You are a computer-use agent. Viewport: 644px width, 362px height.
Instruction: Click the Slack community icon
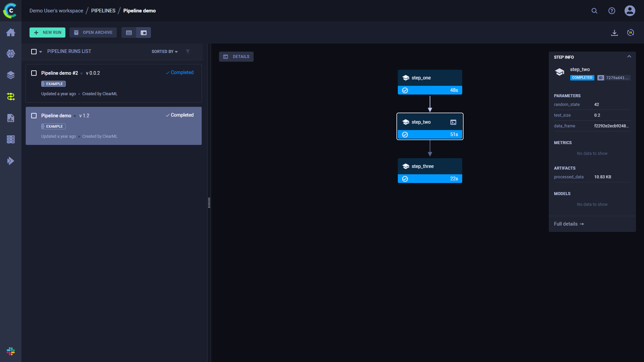pos(11,351)
